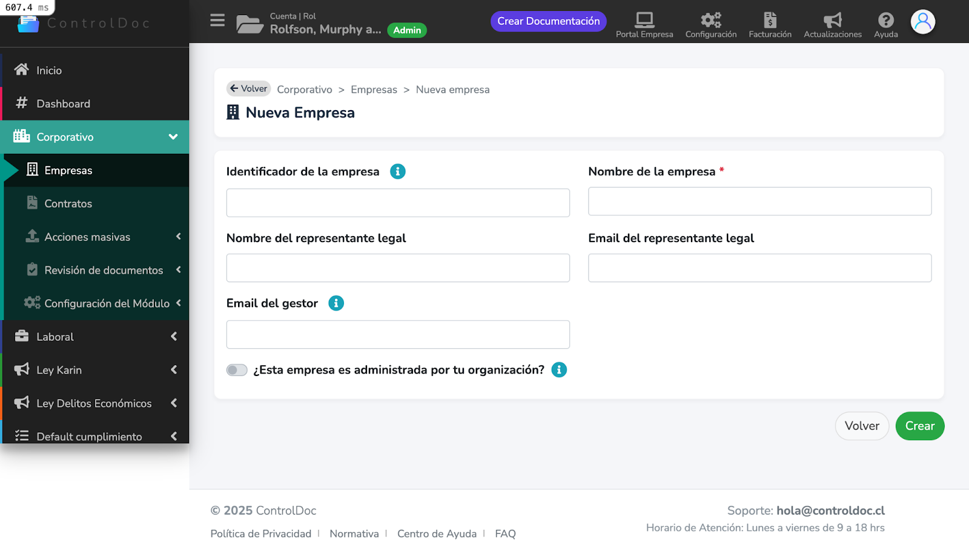Open the user profile avatar

point(923,22)
